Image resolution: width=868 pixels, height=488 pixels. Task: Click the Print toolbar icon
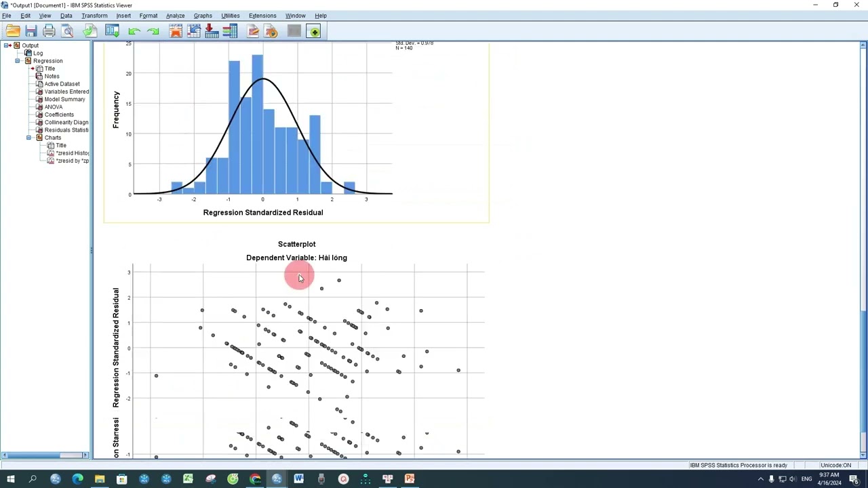[49, 31]
